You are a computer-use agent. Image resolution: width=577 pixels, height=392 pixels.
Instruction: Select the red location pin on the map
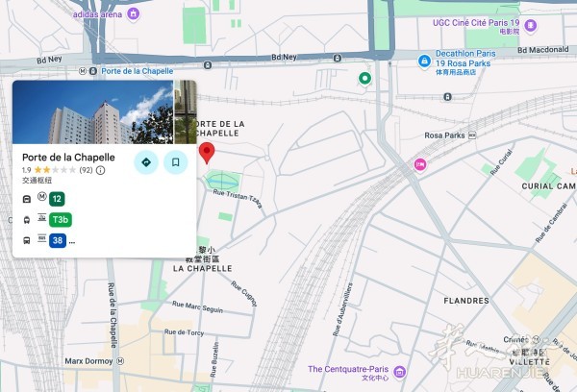coord(207,153)
